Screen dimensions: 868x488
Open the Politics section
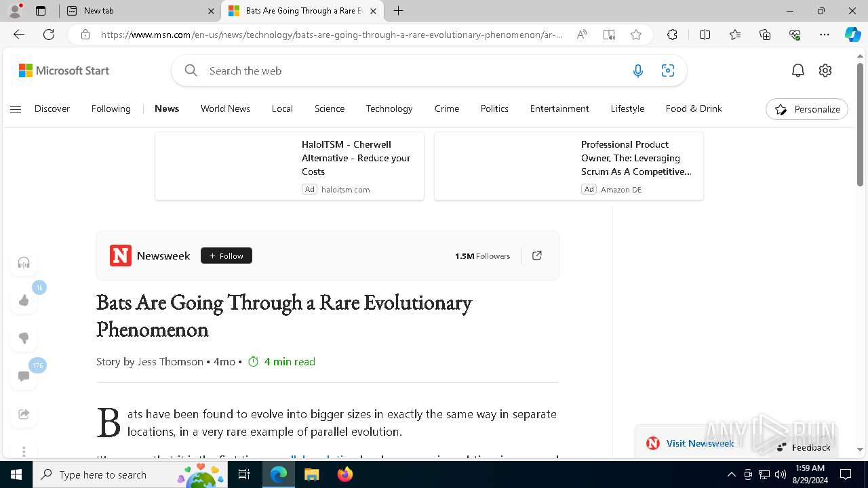pos(494,108)
